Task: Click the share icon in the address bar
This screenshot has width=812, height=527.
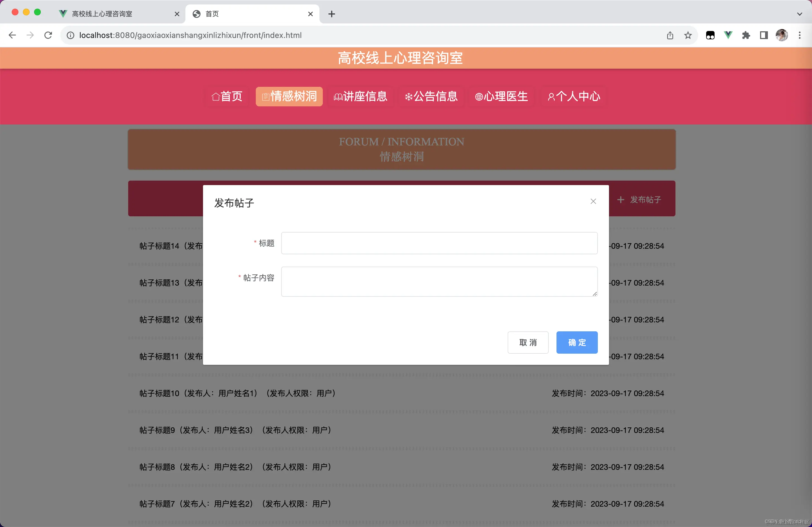Action: [670, 35]
